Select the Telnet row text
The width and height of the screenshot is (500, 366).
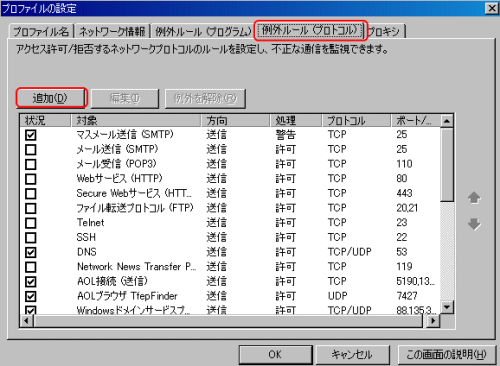coord(90,223)
